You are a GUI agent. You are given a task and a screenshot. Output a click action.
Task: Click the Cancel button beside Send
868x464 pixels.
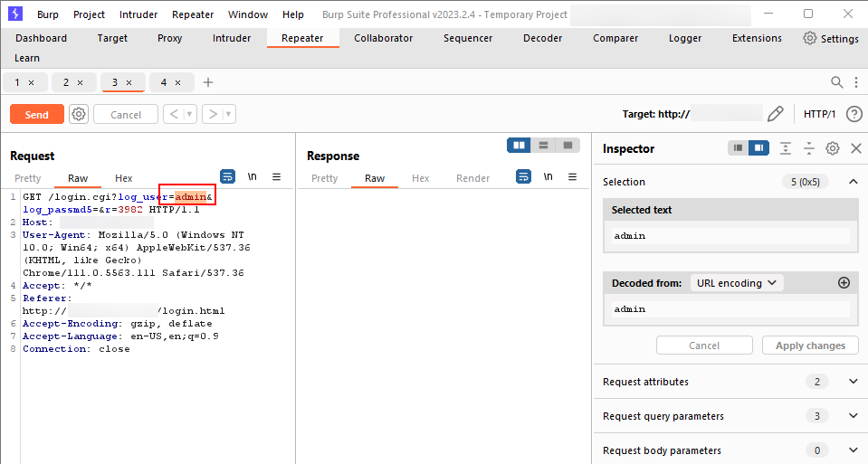(126, 114)
